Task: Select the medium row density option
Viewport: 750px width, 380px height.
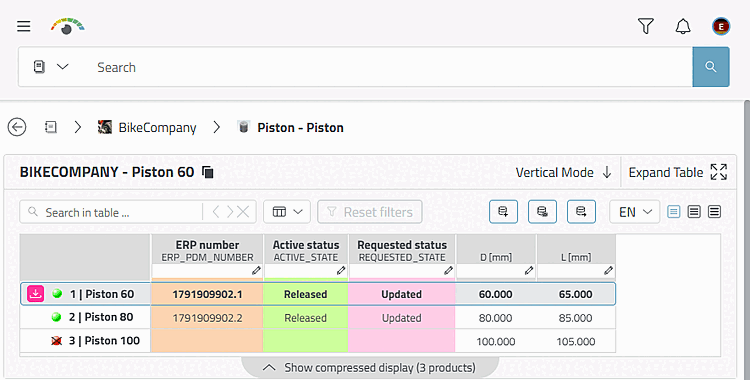Action: click(x=694, y=212)
